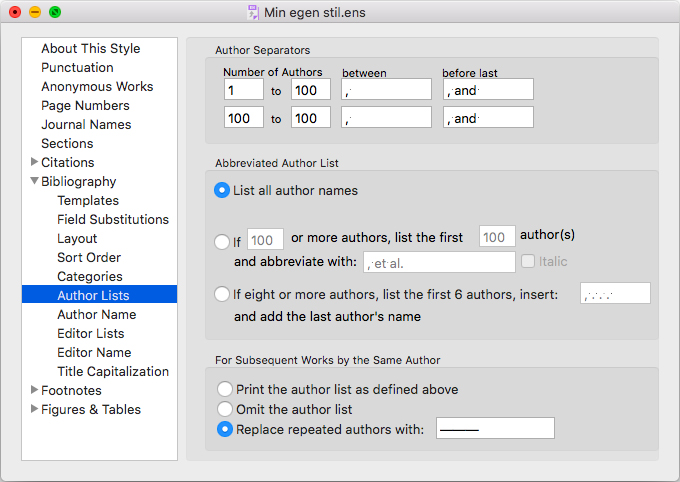Image resolution: width=680 pixels, height=482 pixels.
Task: Click the Footnotes label in the sidebar
Action: coord(71,390)
